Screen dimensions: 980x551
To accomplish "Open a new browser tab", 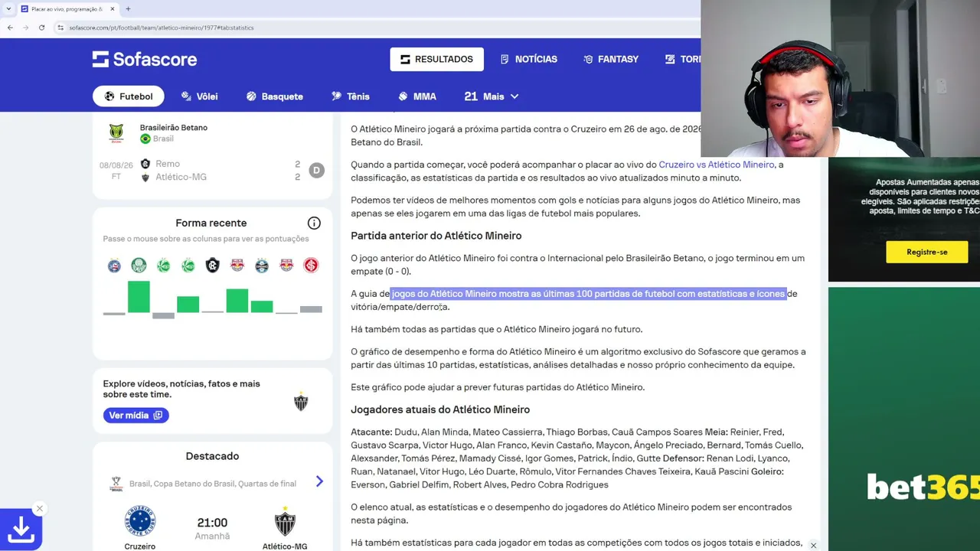I will click(x=128, y=9).
